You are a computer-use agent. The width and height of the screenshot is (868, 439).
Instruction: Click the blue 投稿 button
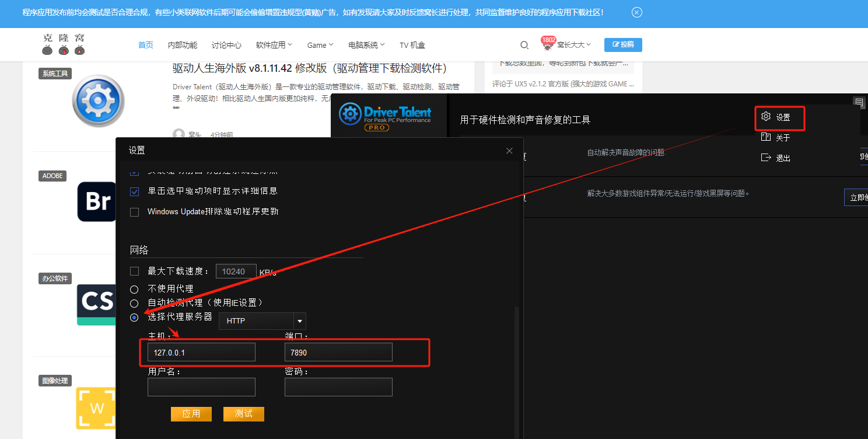click(623, 44)
